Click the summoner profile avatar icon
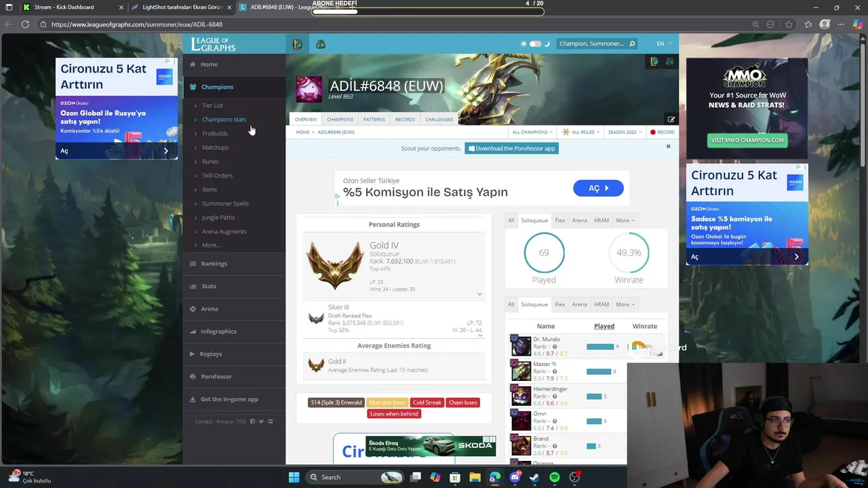Screen dimensions: 868x488 [309, 89]
